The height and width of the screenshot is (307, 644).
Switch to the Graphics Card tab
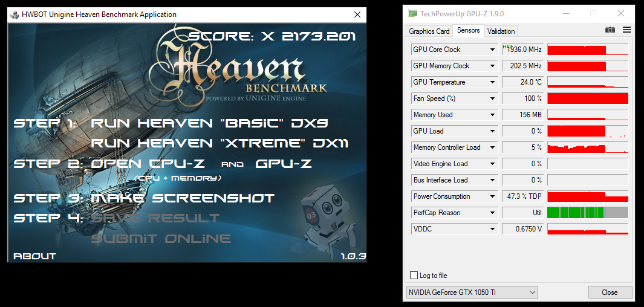click(x=429, y=31)
